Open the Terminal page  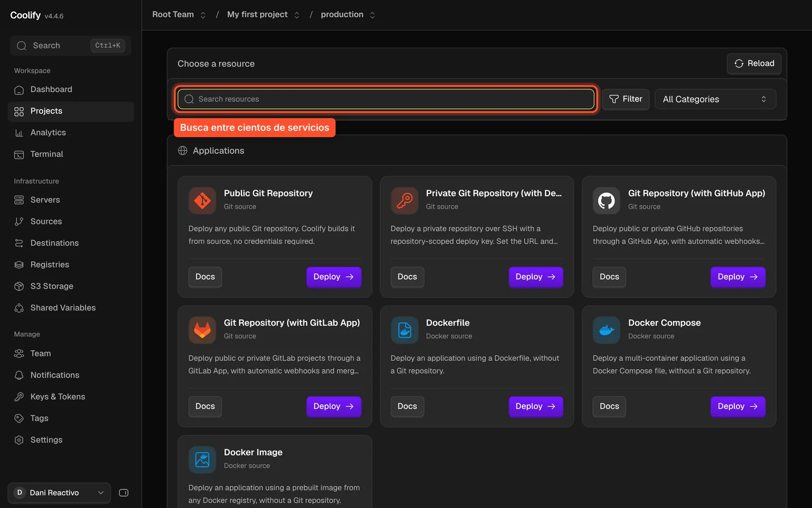click(71, 154)
